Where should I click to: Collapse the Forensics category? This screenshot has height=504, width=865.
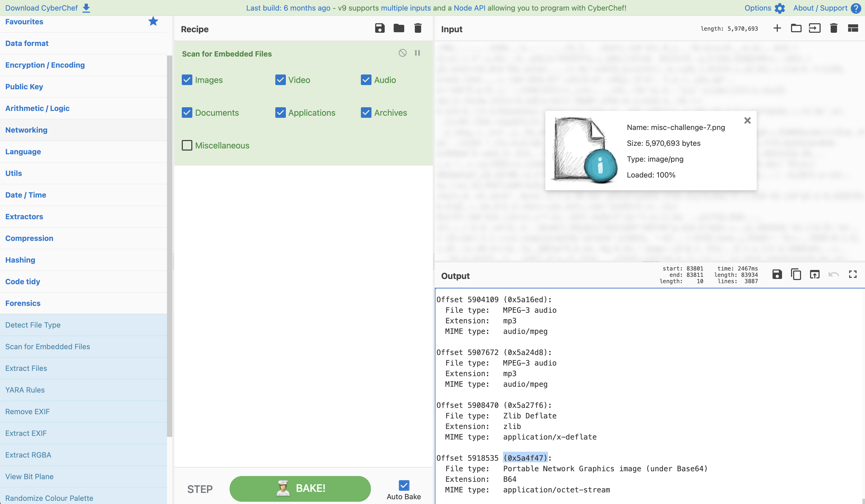point(83,303)
